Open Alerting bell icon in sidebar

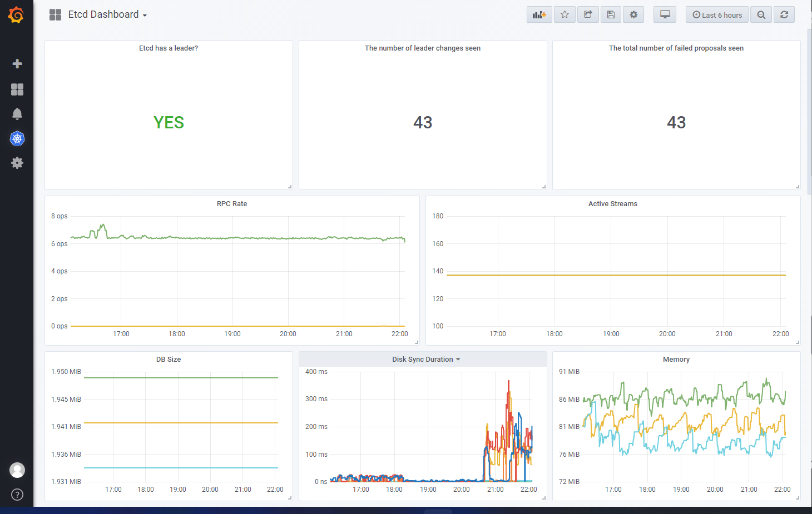(17, 114)
